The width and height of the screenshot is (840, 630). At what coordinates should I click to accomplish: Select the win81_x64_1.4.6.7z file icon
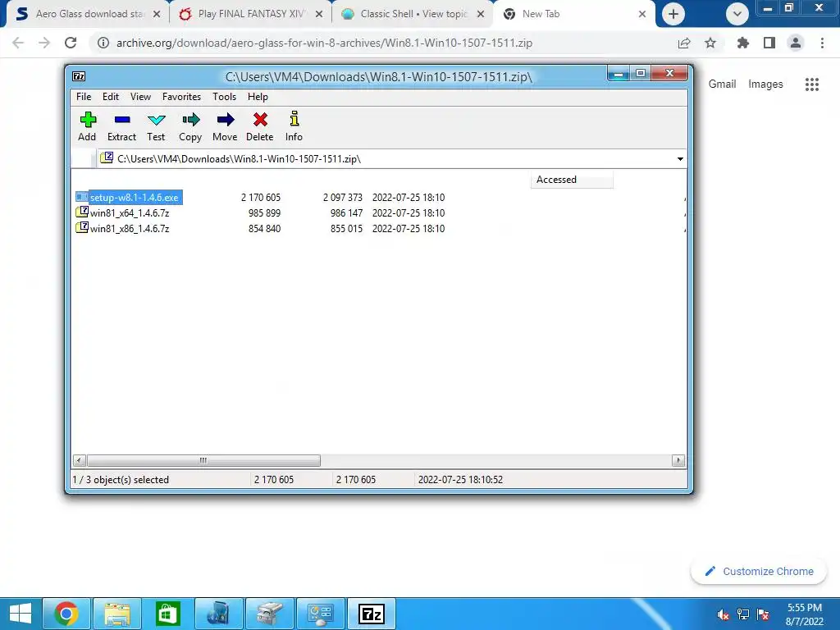point(82,212)
